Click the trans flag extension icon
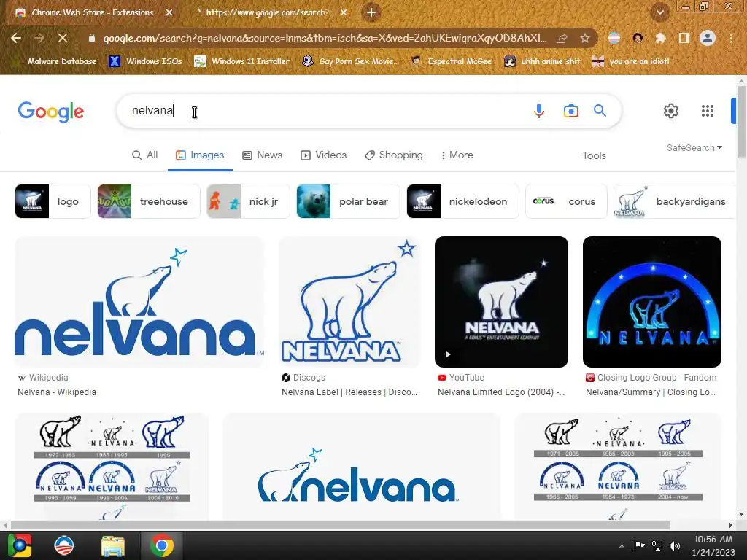Image resolution: width=747 pixels, height=560 pixels. pyautogui.click(x=614, y=38)
